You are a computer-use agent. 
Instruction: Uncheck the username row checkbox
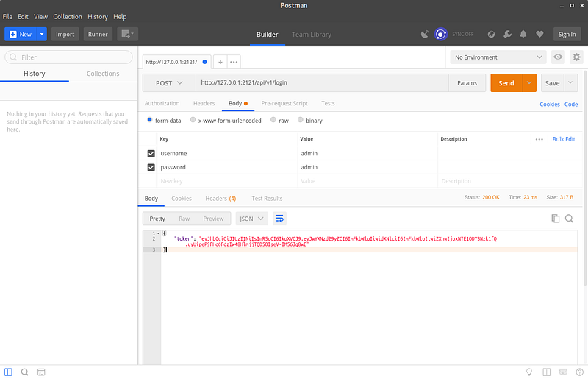pos(151,154)
